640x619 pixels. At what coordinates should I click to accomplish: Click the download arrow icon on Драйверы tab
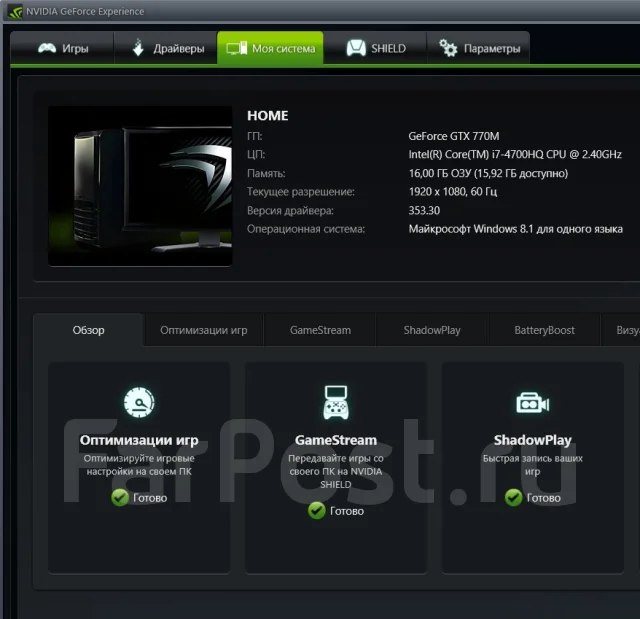tap(138, 48)
